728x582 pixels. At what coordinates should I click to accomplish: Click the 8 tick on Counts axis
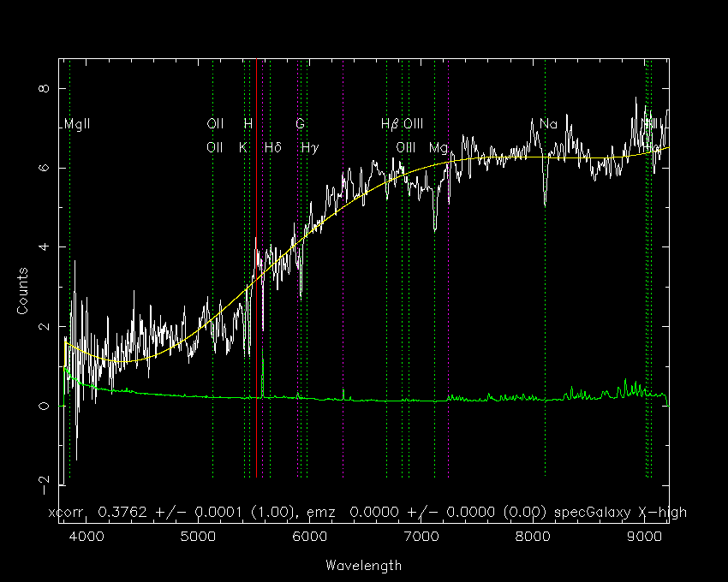click(x=44, y=88)
